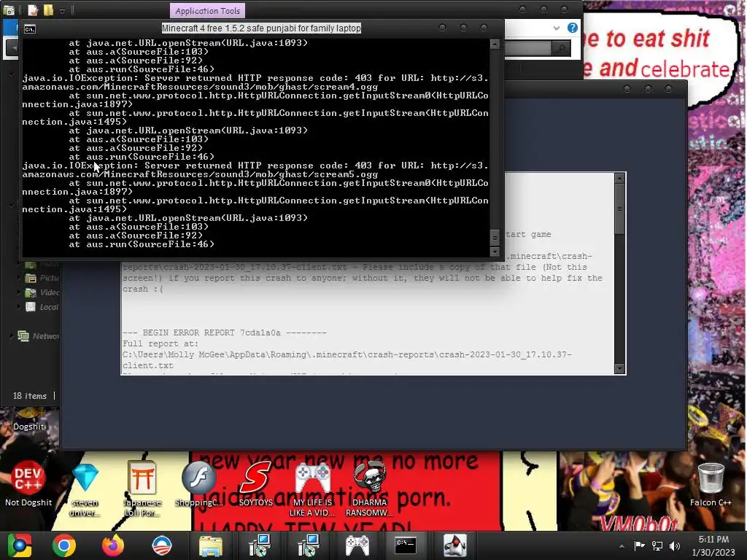The height and width of the screenshot is (560, 747).
Task: Open the Falcon C++ recycle bin icon
Action: (x=711, y=483)
